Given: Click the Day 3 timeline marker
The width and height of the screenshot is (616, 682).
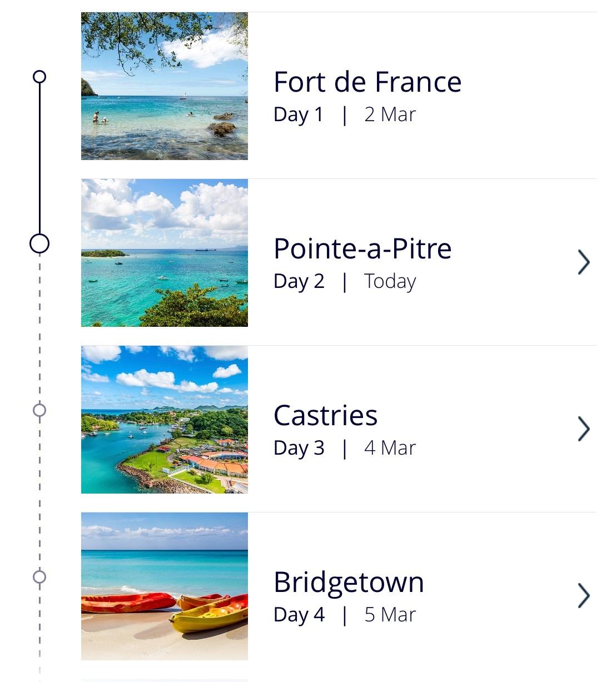Looking at the screenshot, I should (x=39, y=410).
